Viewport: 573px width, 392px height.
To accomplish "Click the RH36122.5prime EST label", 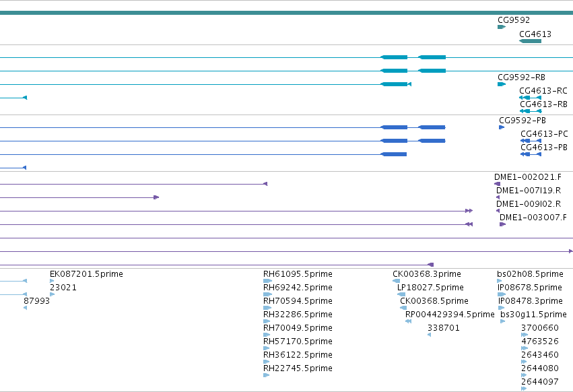I will click(x=298, y=355).
